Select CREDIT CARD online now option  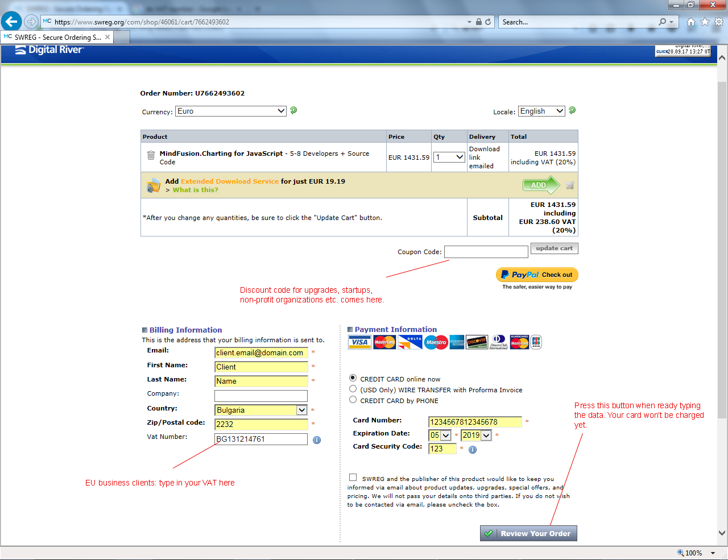tap(353, 378)
